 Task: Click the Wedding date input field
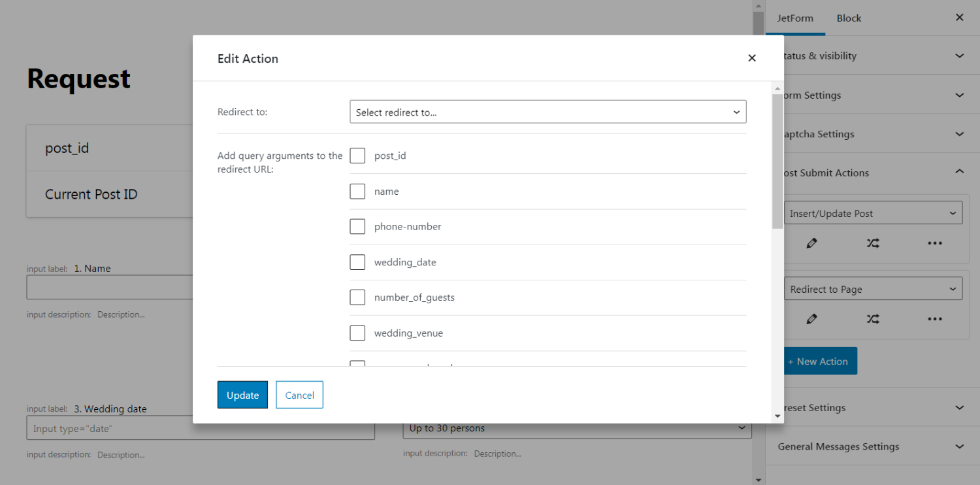[200, 428]
